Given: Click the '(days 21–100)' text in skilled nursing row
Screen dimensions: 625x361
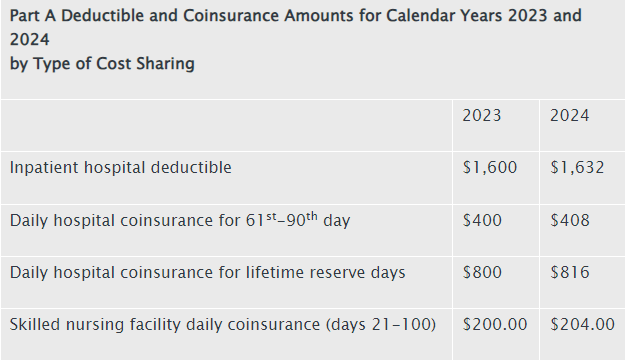Looking at the screenshot, I should (381, 324).
